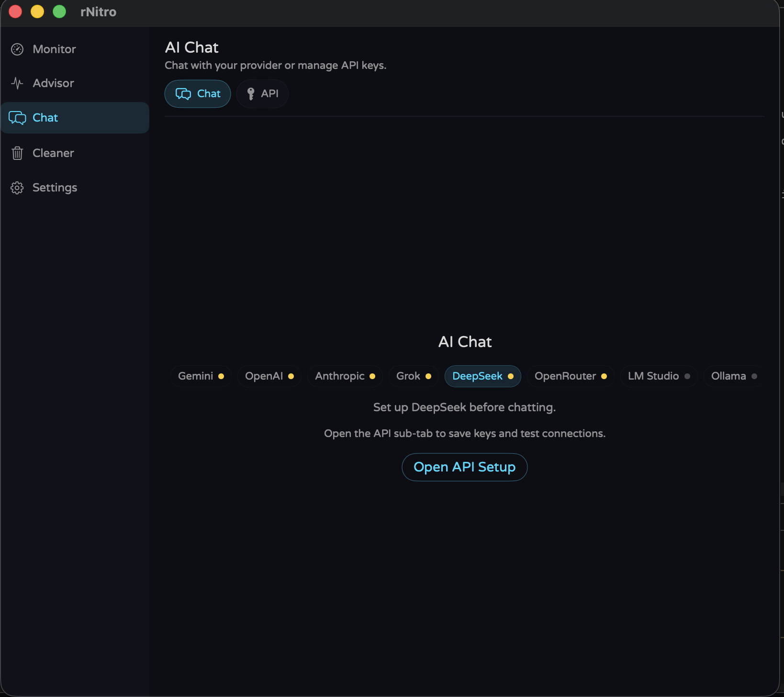Select the OpenAI provider chip
784x697 pixels.
[269, 376]
